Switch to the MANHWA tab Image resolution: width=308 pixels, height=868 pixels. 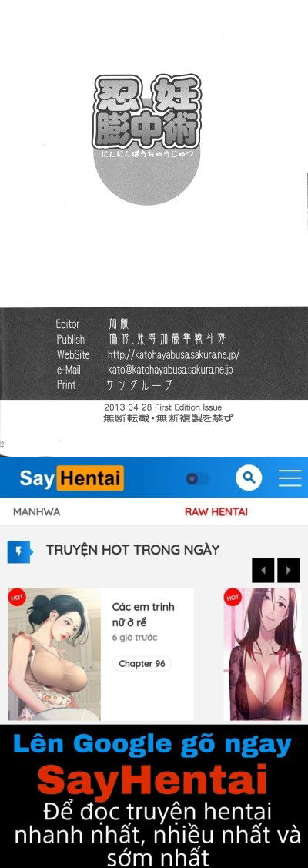pos(36,512)
